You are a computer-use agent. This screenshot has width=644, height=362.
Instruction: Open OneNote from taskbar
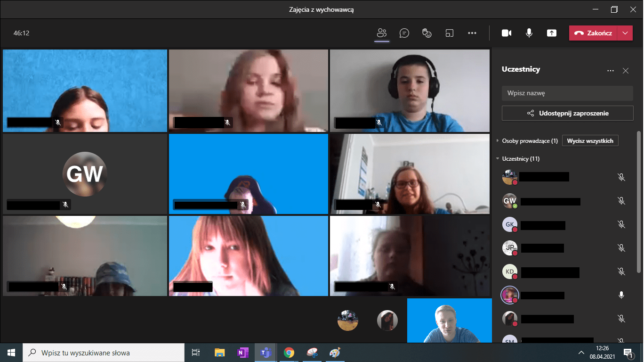243,353
